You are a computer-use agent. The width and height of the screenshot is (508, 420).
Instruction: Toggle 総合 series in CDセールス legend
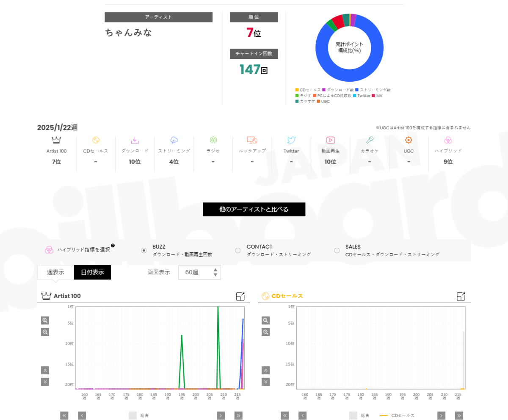(359, 415)
